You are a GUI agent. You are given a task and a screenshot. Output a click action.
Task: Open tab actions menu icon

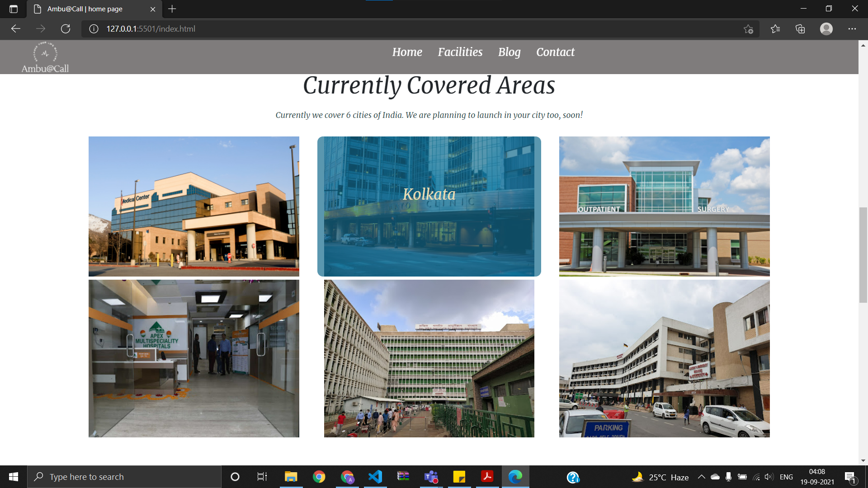(14, 9)
